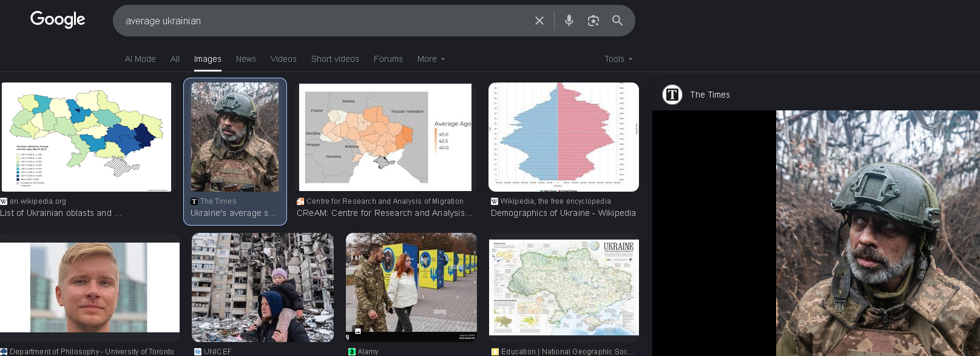Clear the search query with X icon
This screenshot has width=980, height=356.
539,21
